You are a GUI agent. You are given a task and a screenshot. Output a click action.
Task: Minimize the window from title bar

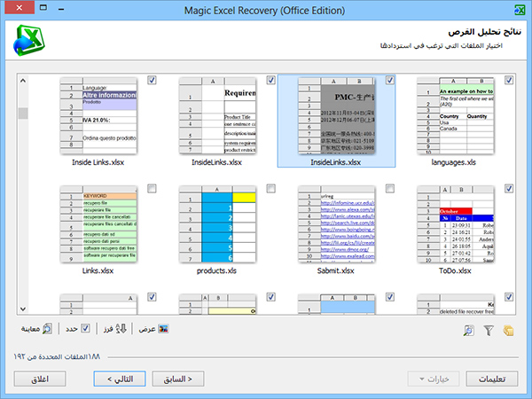(x=61, y=9)
